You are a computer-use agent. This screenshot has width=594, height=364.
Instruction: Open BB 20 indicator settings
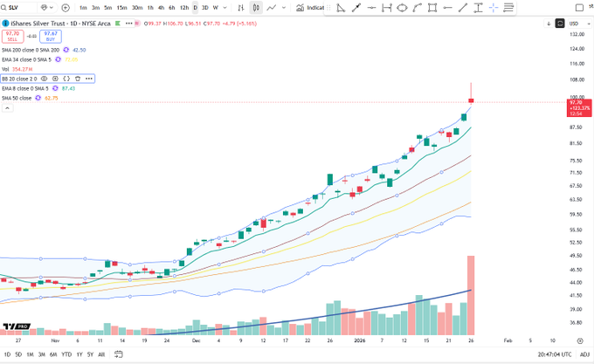55,79
